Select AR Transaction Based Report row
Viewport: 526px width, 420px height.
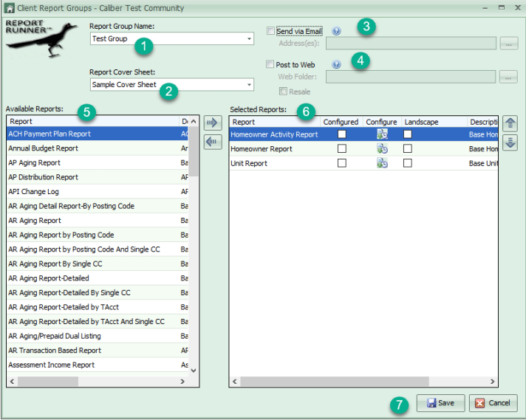(98, 350)
